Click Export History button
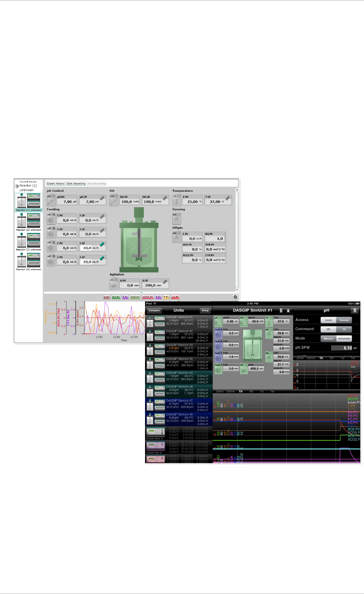364x594 pixels. click(x=55, y=183)
